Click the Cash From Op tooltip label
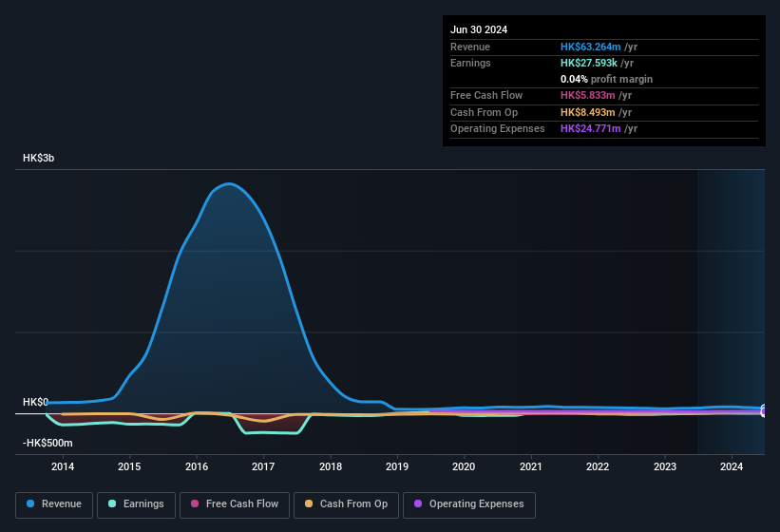Screen dimensions: 780x532 pyautogui.click(x=484, y=112)
